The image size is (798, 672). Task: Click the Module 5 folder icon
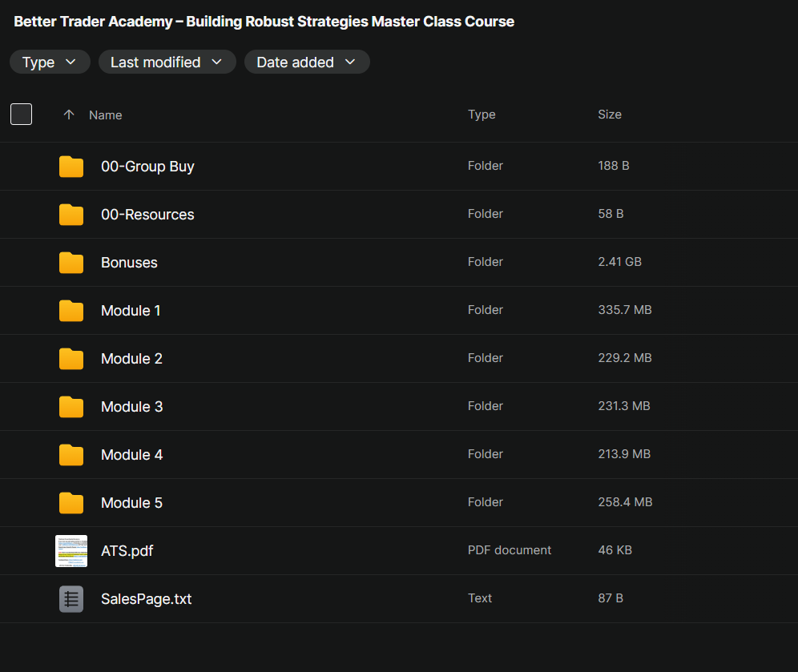tap(71, 503)
